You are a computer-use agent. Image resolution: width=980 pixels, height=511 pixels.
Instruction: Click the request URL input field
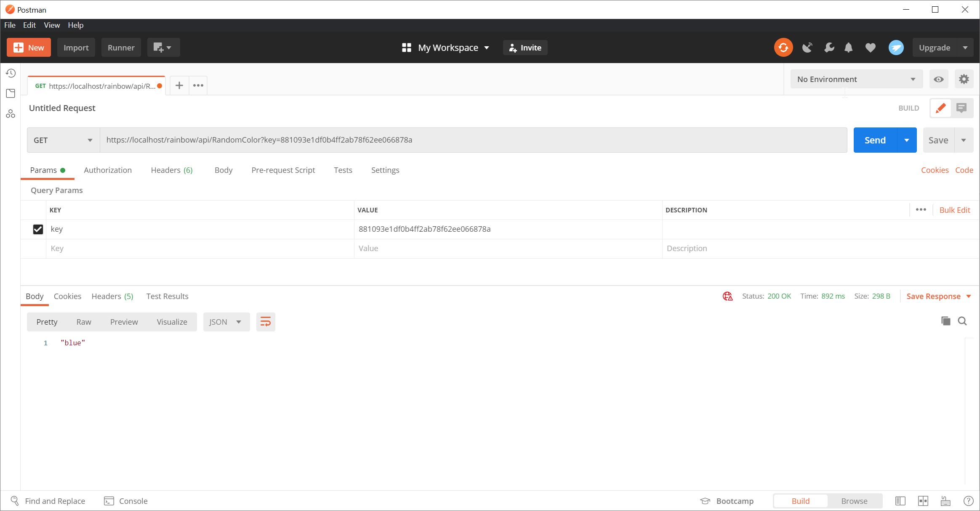tap(473, 140)
